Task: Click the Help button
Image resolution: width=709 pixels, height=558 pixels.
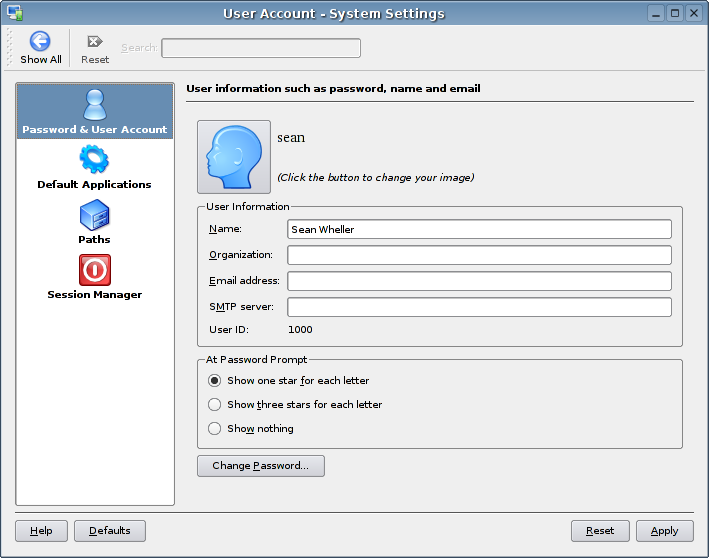Action: point(41,531)
